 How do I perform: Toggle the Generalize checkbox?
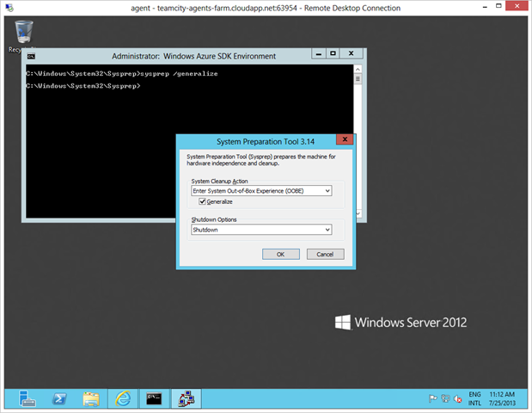pyautogui.click(x=202, y=201)
